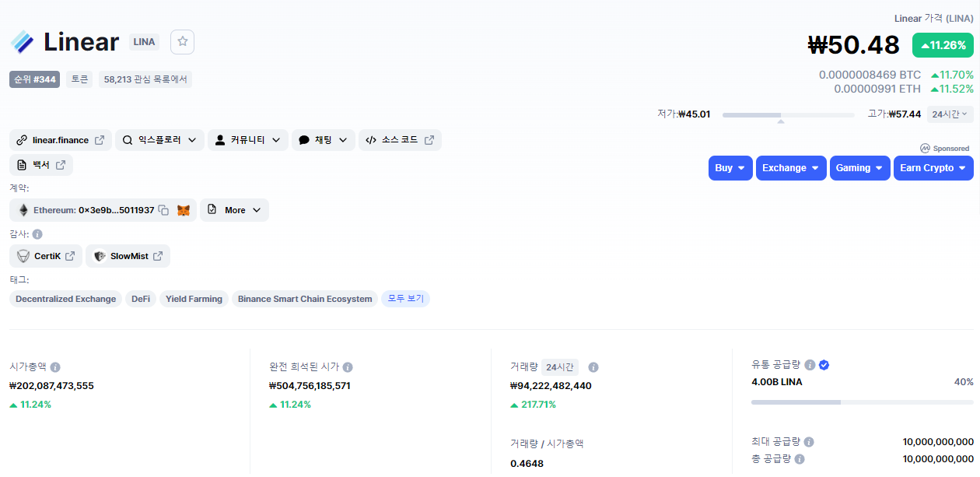Click the 0.00000991 ETH value
980x477 pixels.
pos(877,89)
